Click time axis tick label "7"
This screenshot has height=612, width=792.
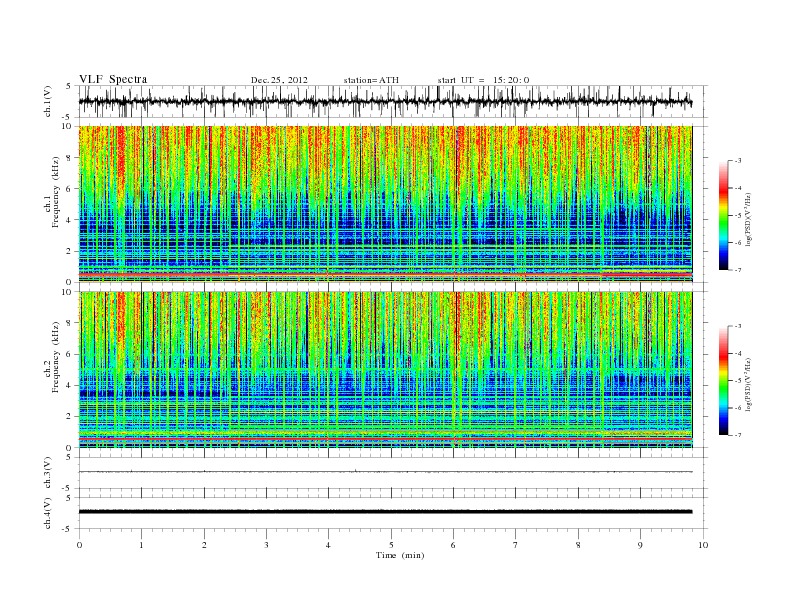click(515, 545)
